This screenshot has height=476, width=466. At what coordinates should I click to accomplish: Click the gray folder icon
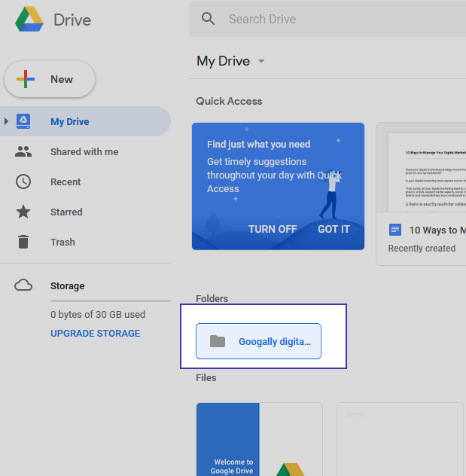point(218,341)
